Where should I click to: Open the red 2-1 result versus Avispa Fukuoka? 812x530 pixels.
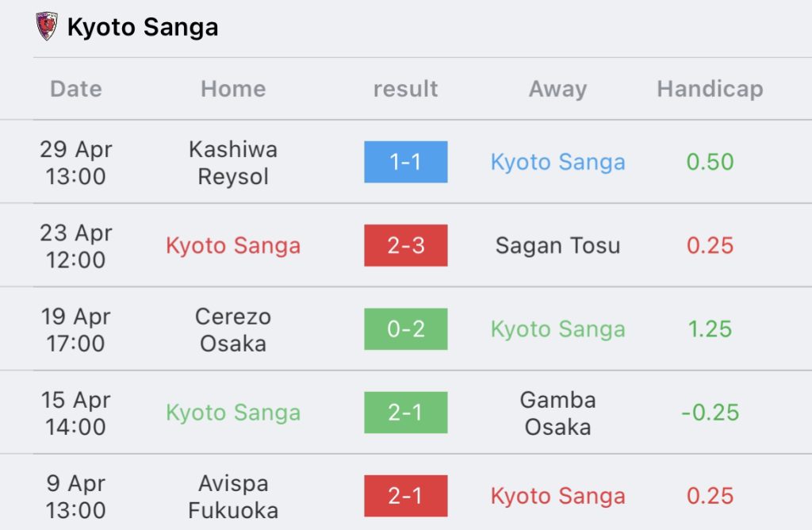(x=405, y=496)
